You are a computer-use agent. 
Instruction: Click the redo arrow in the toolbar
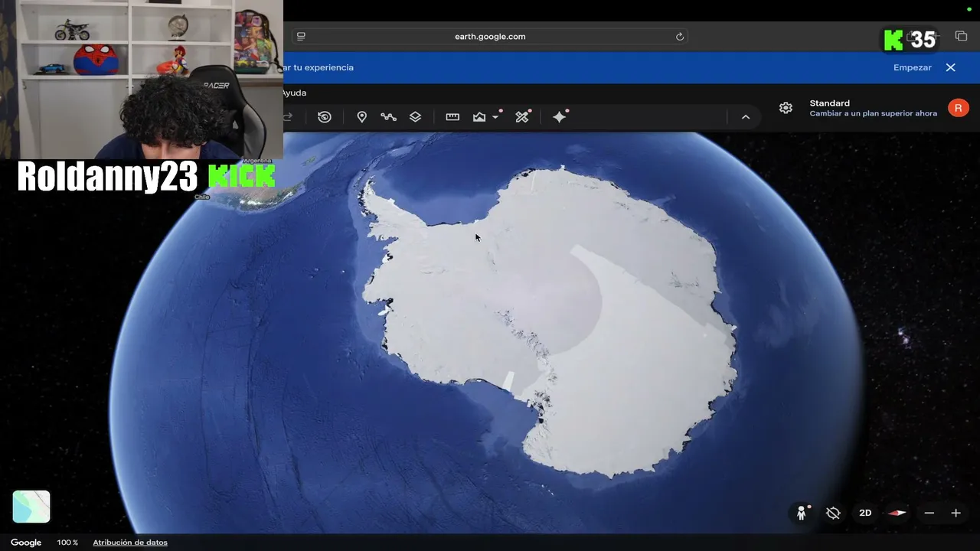288,117
